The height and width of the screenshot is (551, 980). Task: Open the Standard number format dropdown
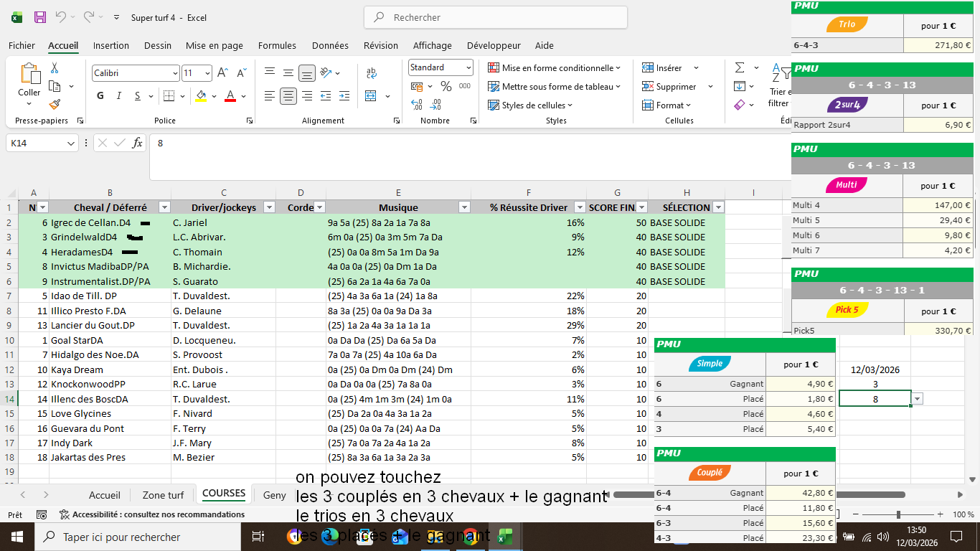coord(468,67)
